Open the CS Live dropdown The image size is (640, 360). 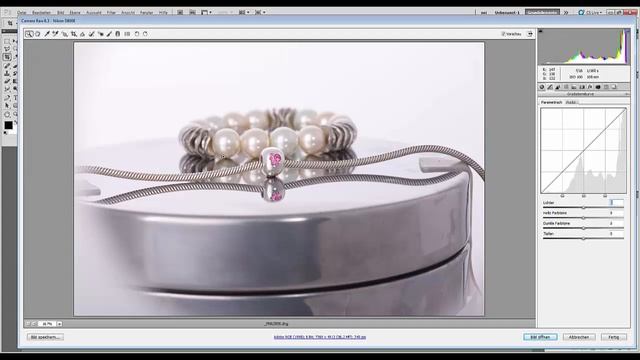pos(591,13)
